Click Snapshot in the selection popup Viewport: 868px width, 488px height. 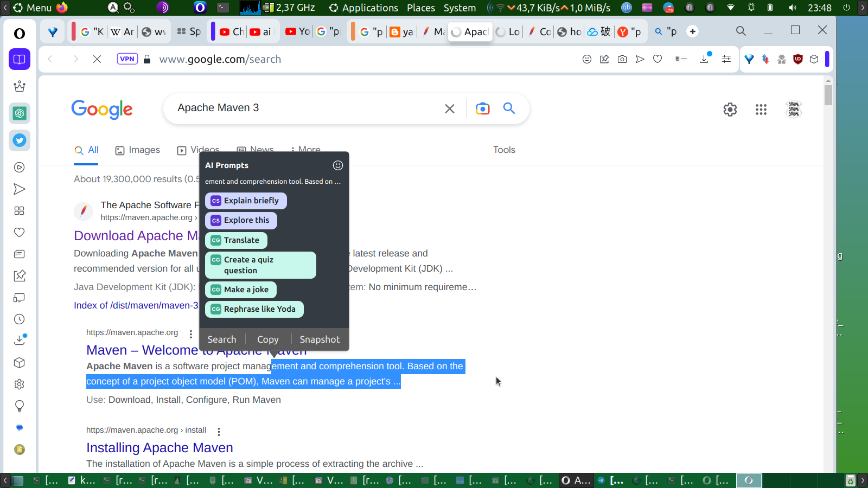[320, 339]
